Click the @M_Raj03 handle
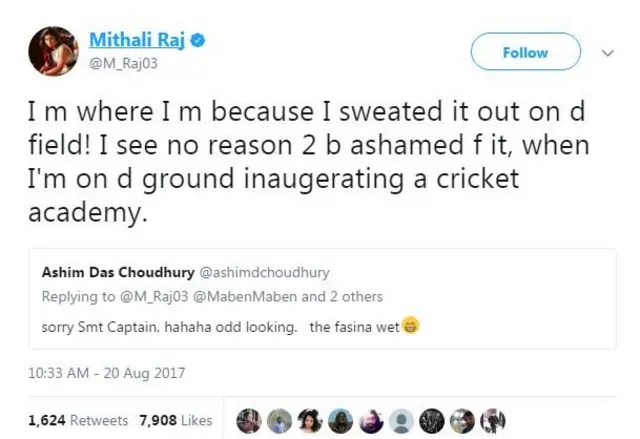This screenshot has height=439, width=640. pos(124,62)
